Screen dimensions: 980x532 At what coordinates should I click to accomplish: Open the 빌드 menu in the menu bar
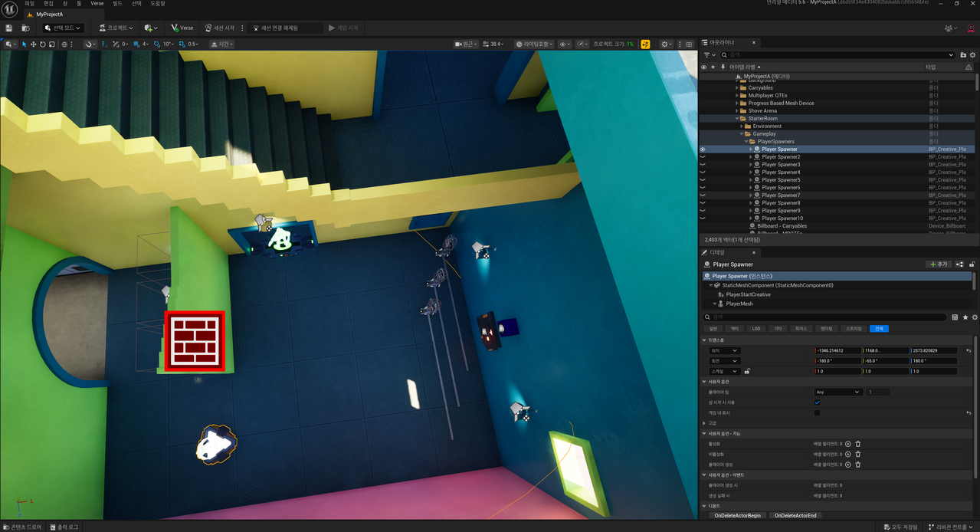tap(117, 4)
